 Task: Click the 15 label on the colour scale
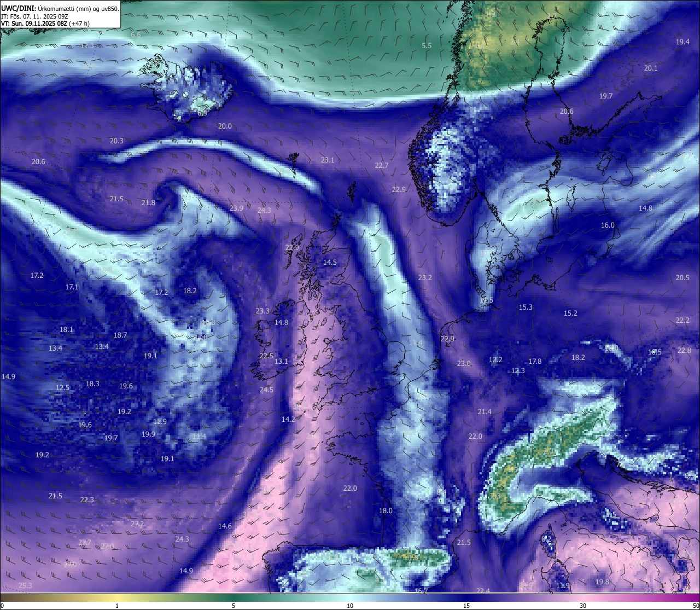click(466, 606)
